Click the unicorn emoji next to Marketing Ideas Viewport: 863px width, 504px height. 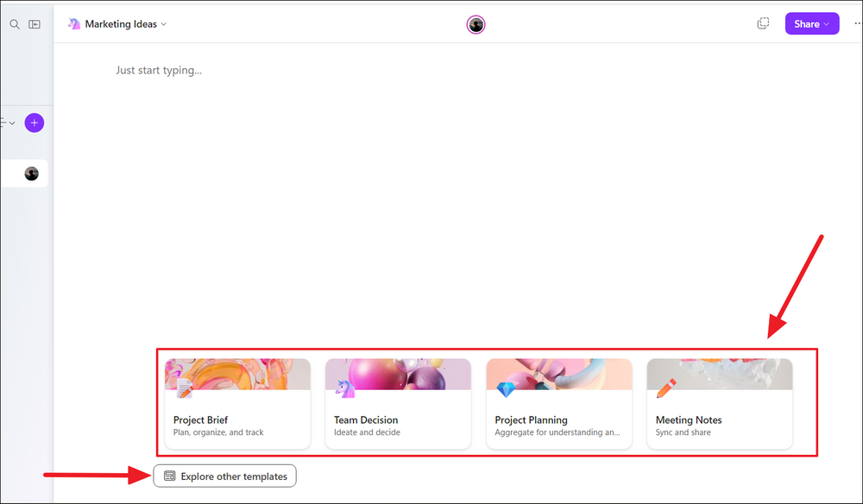point(73,24)
